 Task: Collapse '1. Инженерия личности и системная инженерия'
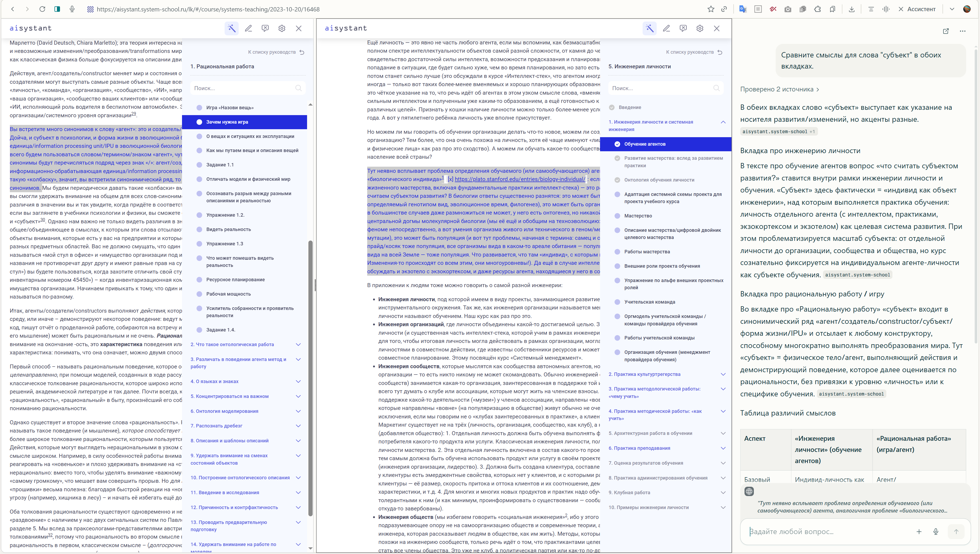pyautogui.click(x=723, y=122)
